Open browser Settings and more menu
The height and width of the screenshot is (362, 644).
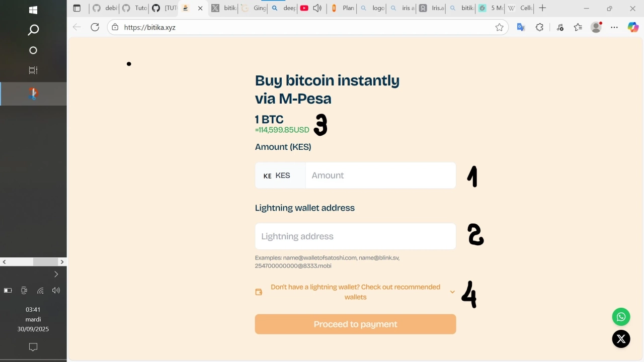coord(614,28)
